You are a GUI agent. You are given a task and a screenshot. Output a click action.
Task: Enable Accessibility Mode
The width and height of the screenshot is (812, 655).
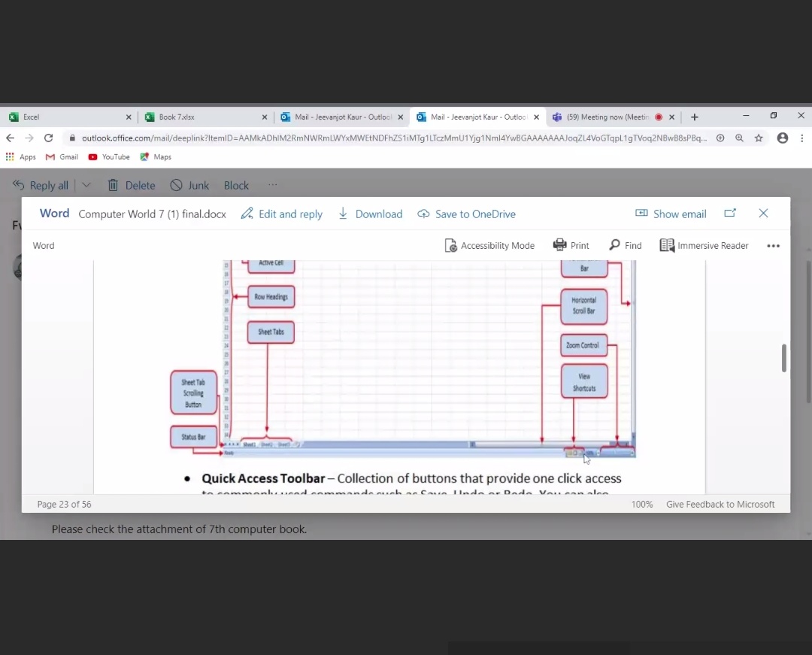click(489, 245)
